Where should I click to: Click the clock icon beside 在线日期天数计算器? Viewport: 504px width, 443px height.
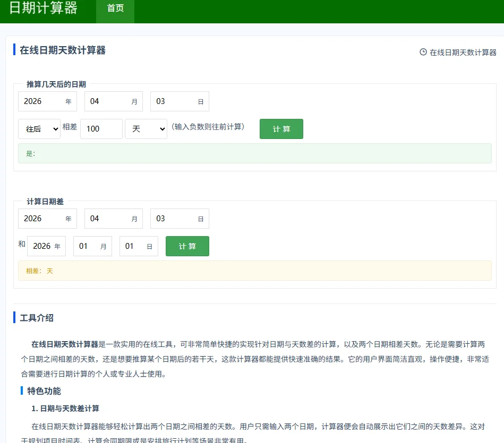point(422,53)
